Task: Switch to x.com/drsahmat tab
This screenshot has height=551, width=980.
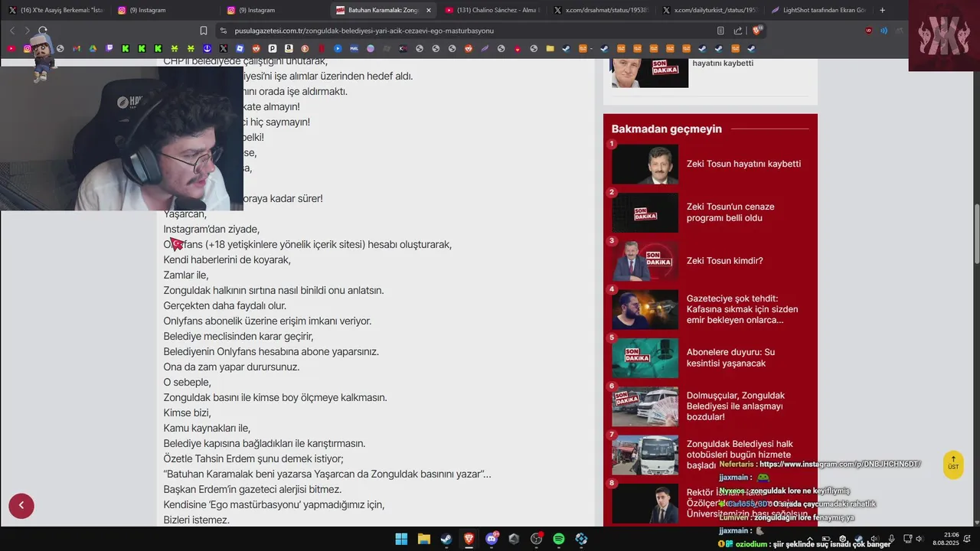Action: click(x=602, y=10)
